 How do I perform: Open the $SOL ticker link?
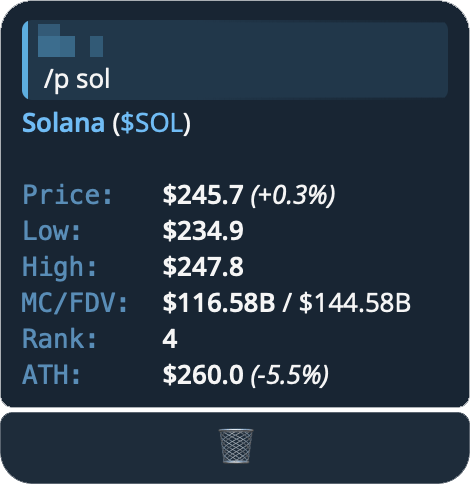(152, 123)
